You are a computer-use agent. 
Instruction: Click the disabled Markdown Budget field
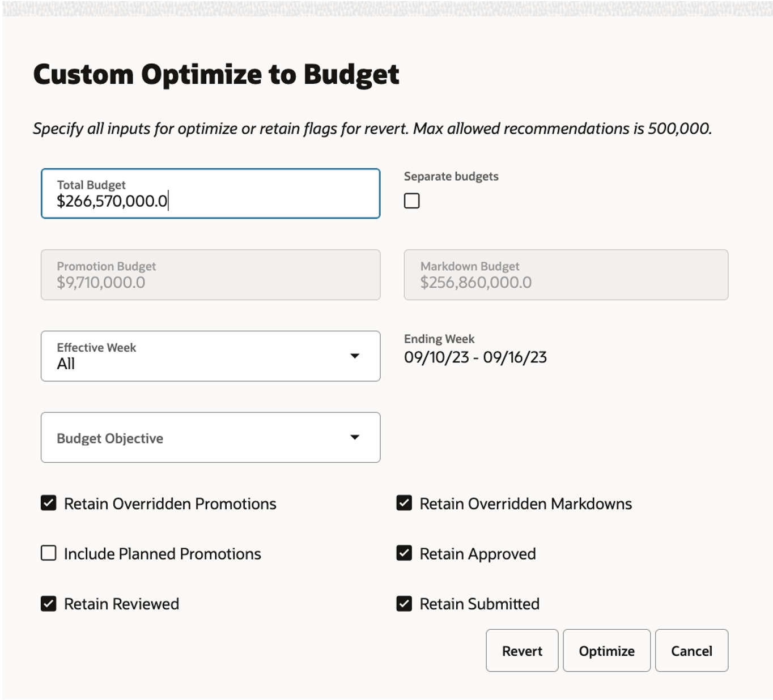pyautogui.click(x=566, y=275)
